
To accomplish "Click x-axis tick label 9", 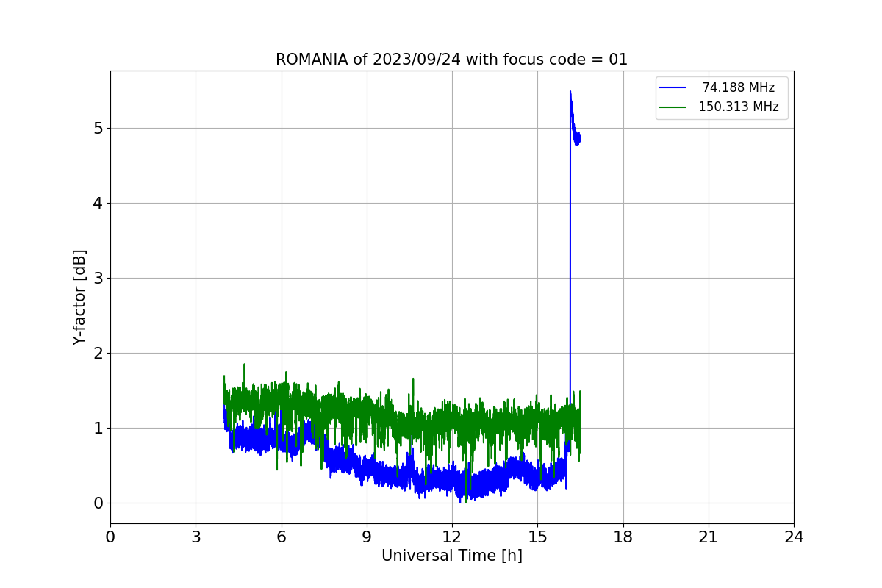I will click(367, 537).
